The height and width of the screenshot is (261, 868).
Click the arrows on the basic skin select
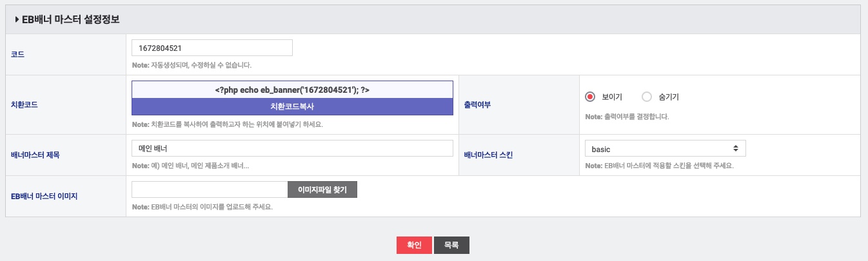pos(736,149)
